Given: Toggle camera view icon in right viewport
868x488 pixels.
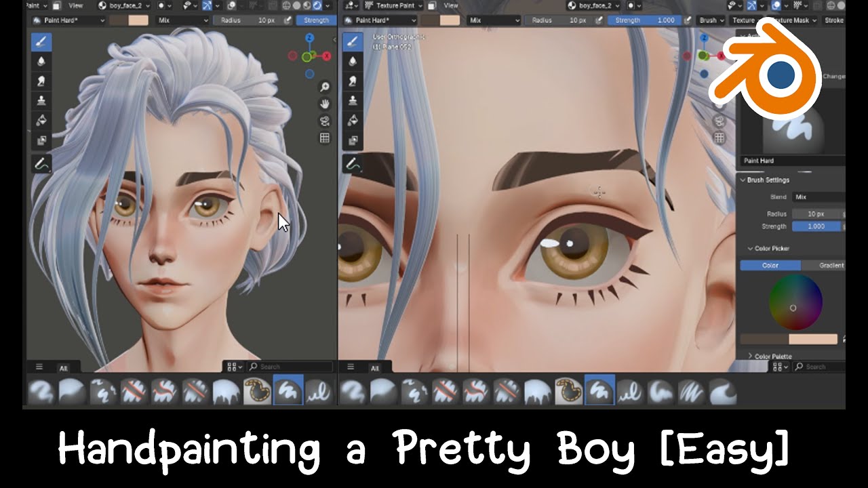Looking at the screenshot, I should coord(721,121).
